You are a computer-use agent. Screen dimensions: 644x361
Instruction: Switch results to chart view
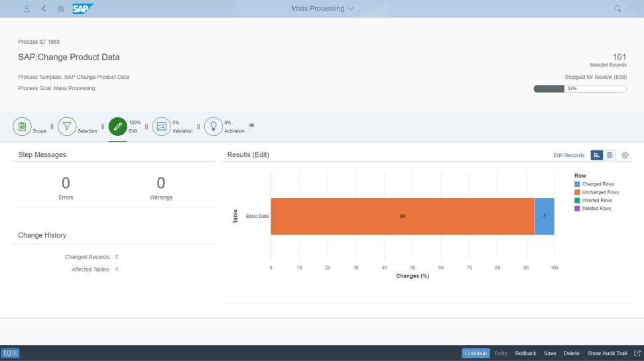(x=597, y=155)
